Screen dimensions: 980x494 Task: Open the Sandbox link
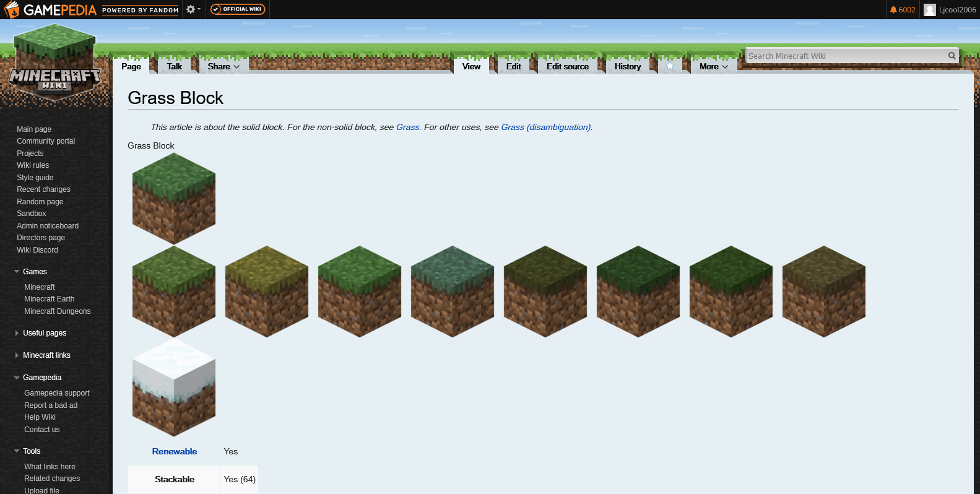coord(32,214)
